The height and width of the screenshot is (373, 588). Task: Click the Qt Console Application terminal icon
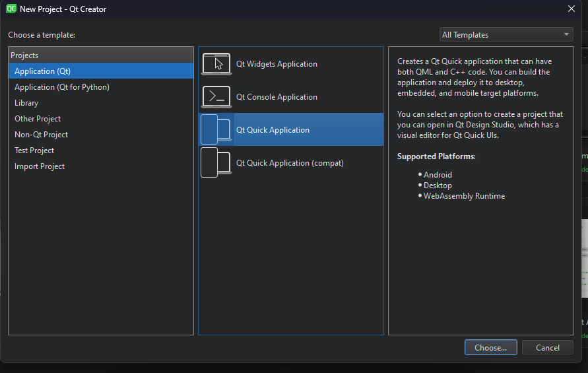point(216,97)
